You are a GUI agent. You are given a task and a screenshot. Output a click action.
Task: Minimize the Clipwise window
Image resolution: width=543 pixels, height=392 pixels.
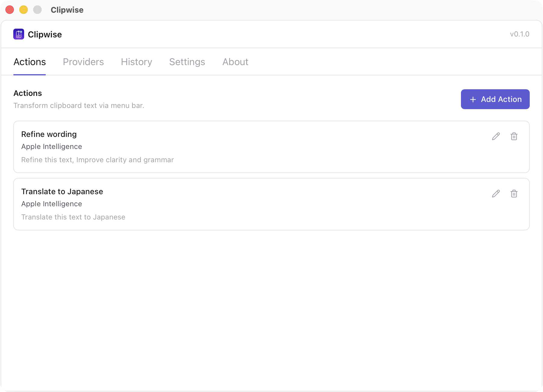tap(24, 10)
